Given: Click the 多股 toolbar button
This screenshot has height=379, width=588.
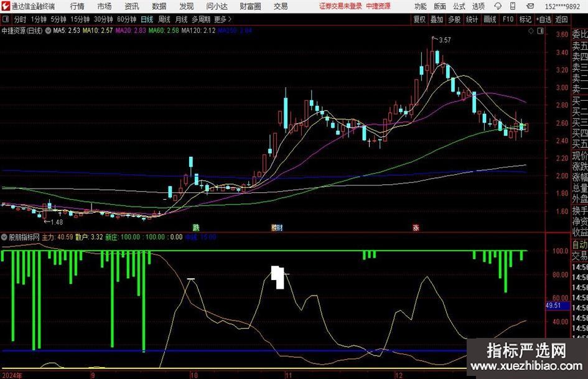Looking at the screenshot, I should (454, 19).
